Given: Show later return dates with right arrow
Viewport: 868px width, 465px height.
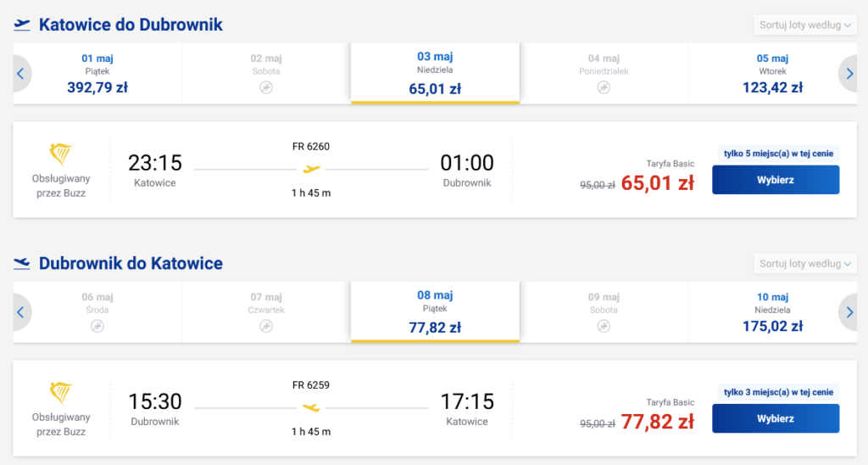Looking at the screenshot, I should click(x=849, y=312).
